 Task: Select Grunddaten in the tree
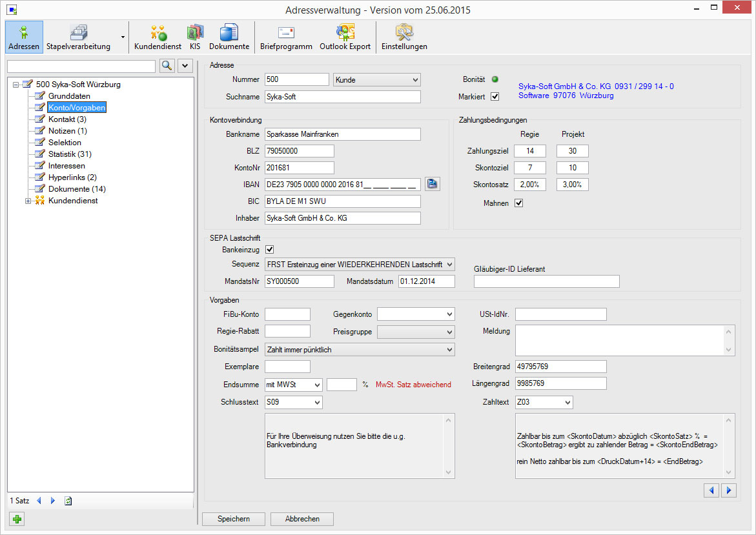[69, 96]
